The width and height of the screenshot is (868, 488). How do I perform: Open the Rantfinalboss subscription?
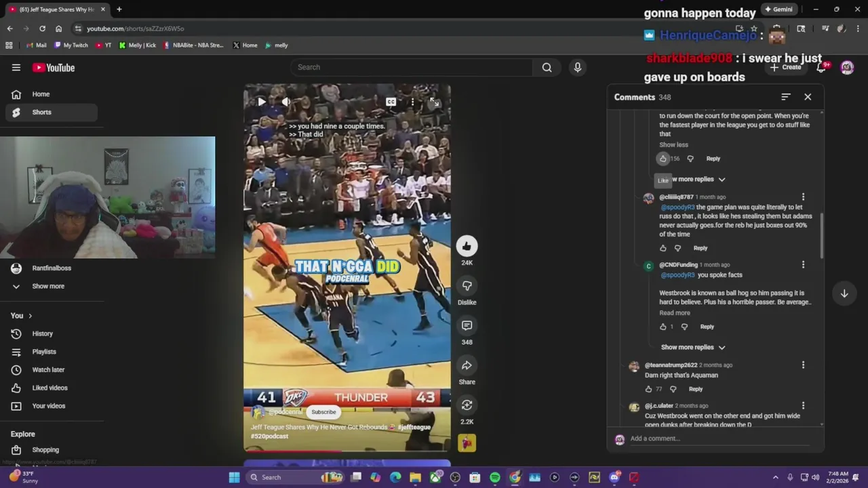(52, 268)
